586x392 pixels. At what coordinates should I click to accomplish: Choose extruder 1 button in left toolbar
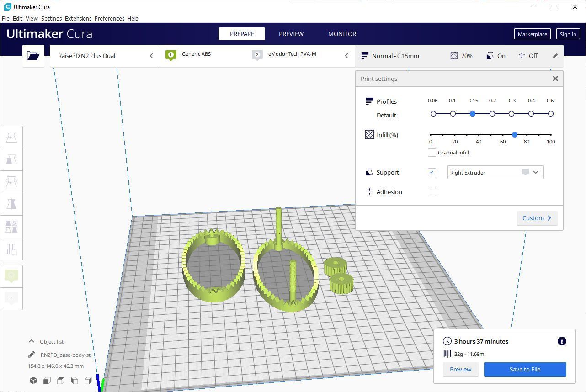[11, 275]
